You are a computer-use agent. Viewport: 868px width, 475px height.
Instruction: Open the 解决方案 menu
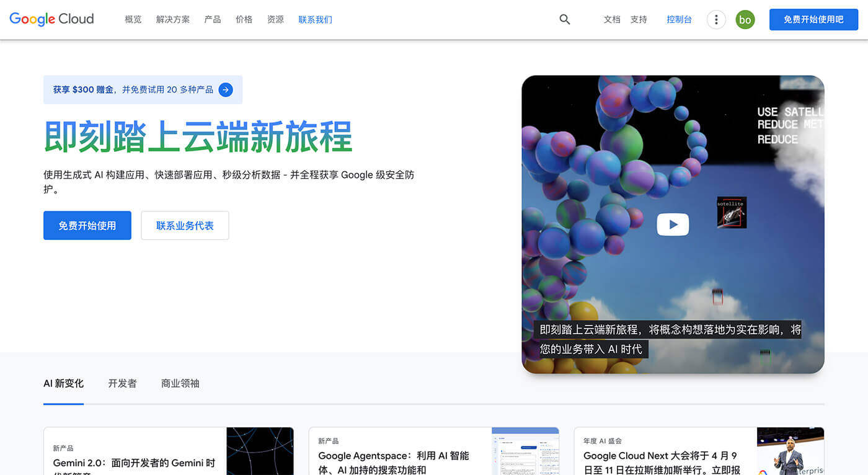tap(173, 20)
